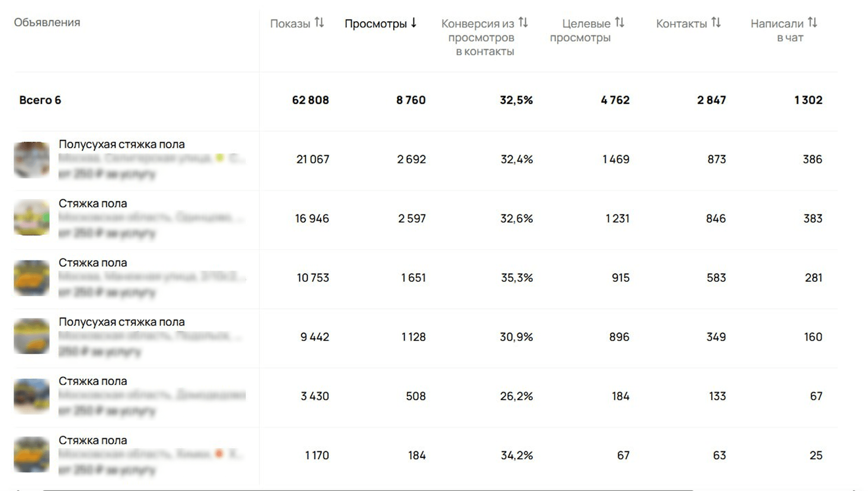
Task: Sort table by Контакты column header
Action: click(x=681, y=23)
